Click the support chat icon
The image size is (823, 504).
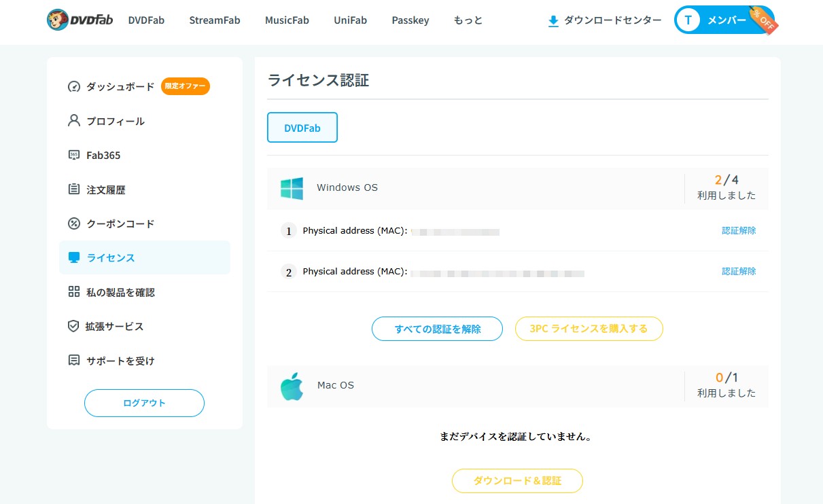[x=74, y=361]
